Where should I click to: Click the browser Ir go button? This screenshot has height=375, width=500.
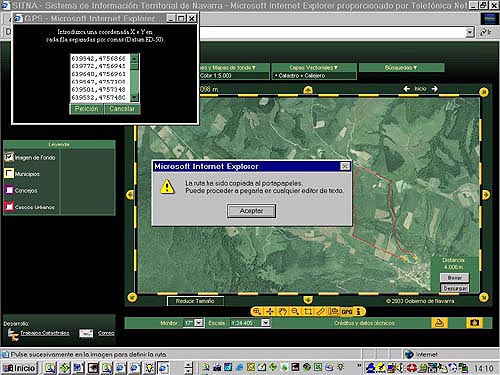click(x=485, y=32)
